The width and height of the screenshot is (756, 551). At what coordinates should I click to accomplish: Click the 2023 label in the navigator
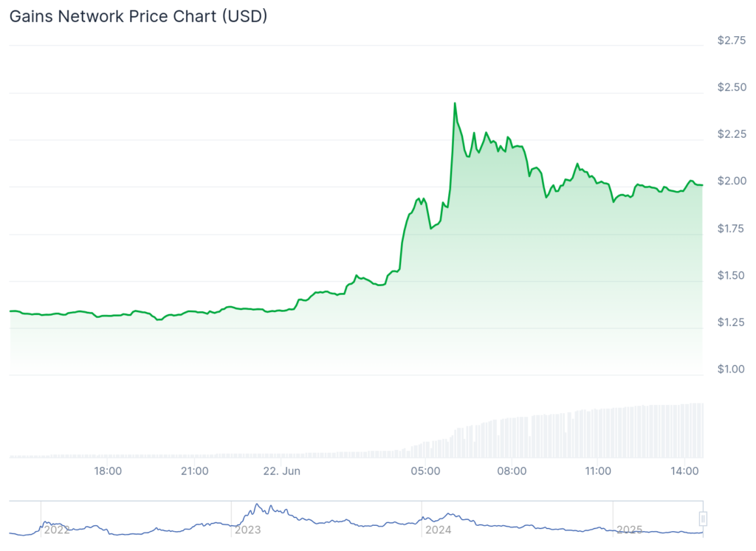coord(248,530)
